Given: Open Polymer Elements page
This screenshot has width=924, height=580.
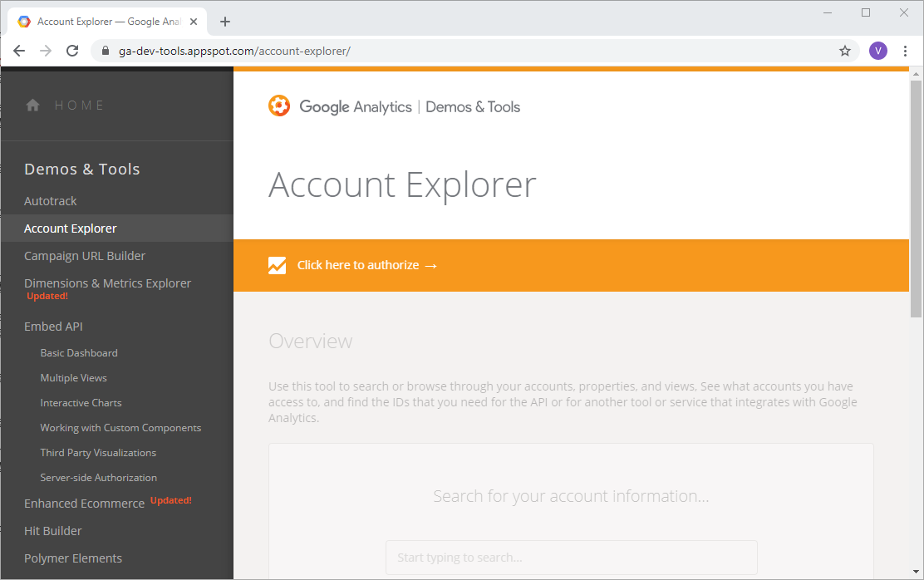Looking at the screenshot, I should [x=73, y=558].
